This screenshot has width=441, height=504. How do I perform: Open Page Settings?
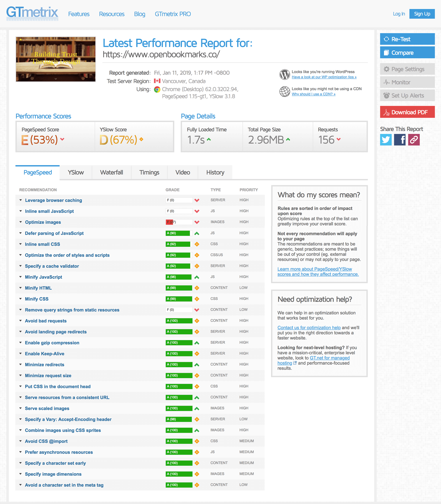407,69
